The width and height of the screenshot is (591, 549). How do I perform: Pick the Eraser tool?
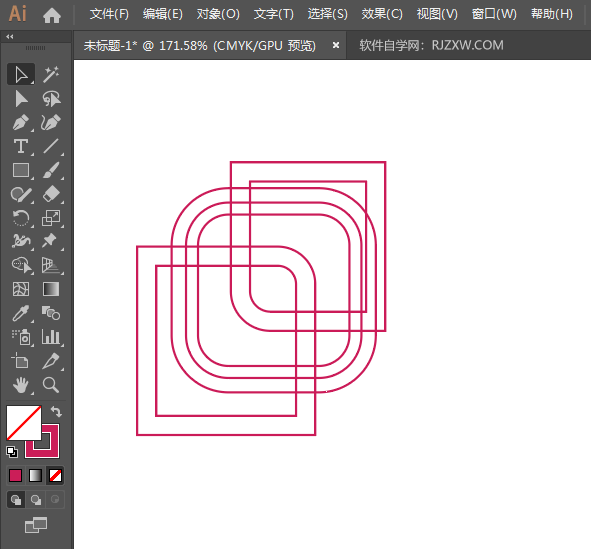tap(51, 194)
